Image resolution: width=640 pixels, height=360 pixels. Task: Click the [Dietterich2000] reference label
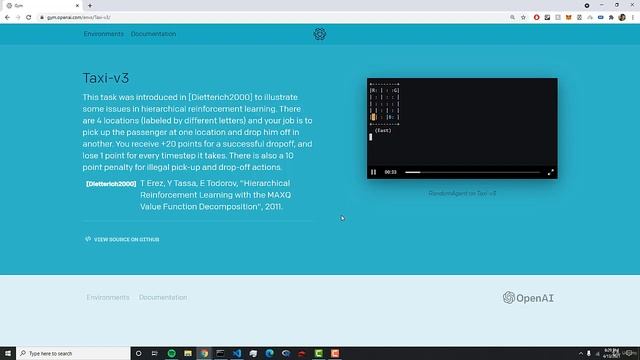tap(111, 184)
